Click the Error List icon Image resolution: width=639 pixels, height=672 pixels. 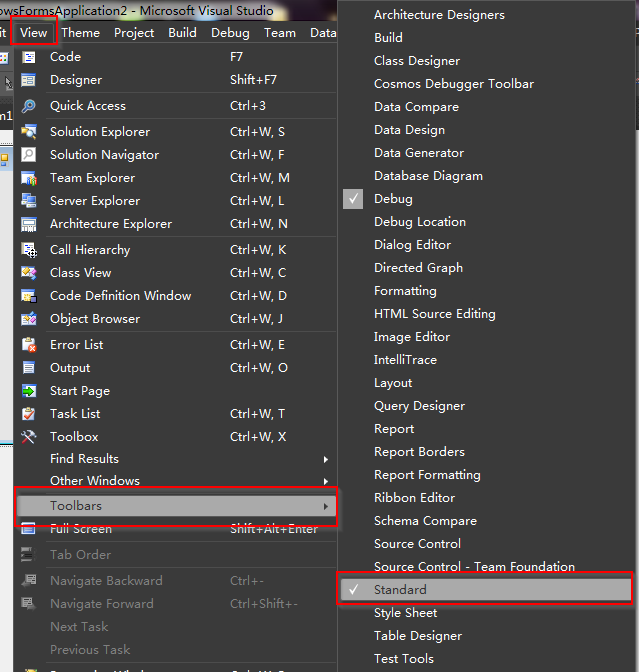pos(29,345)
